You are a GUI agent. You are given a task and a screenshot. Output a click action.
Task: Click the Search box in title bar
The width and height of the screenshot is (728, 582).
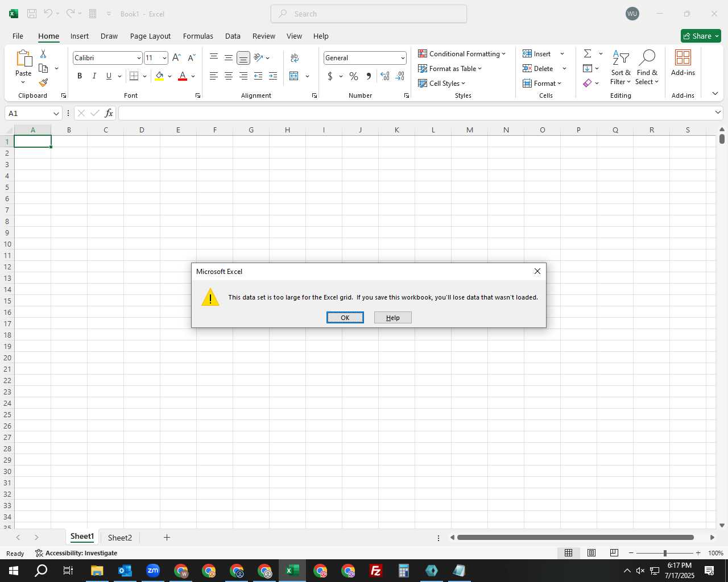(369, 14)
